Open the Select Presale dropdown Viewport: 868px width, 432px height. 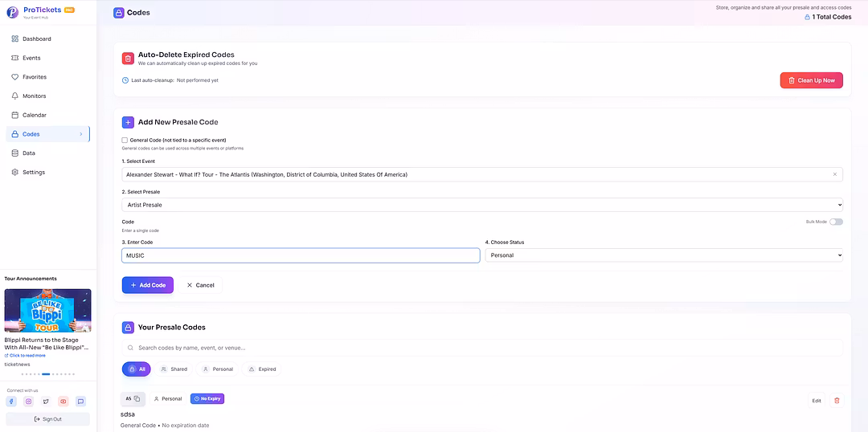tap(482, 205)
